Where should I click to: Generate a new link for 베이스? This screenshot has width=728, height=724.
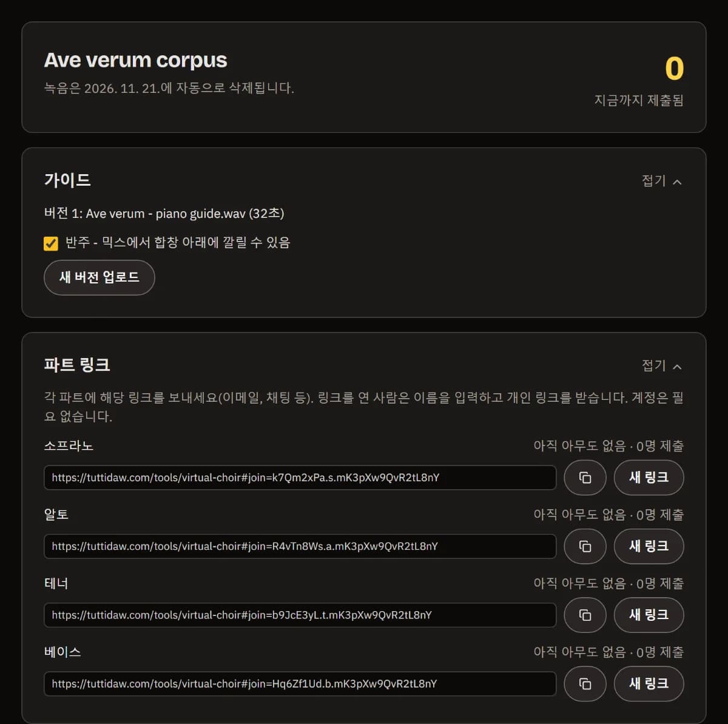649,683
